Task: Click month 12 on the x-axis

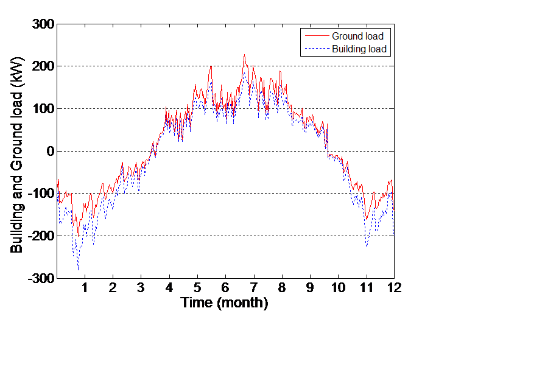Action: 395,288
